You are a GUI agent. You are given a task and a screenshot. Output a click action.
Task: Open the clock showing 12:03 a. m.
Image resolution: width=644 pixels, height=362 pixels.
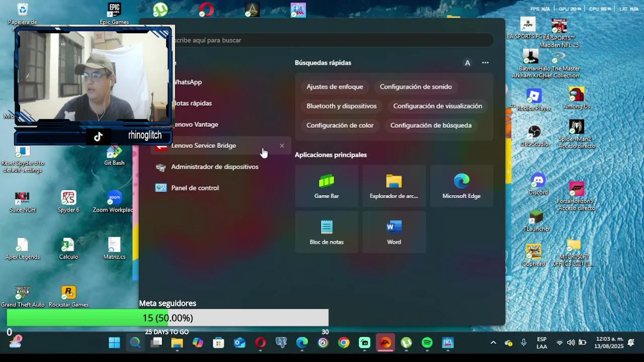click(609, 343)
